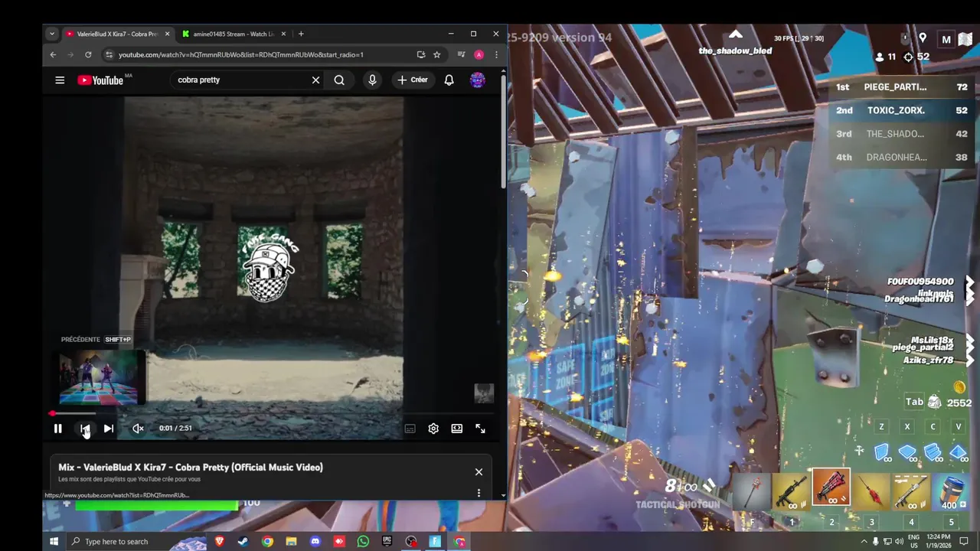The width and height of the screenshot is (980, 551).
Task: Click the M map button in Fortnite
Action: tap(946, 40)
